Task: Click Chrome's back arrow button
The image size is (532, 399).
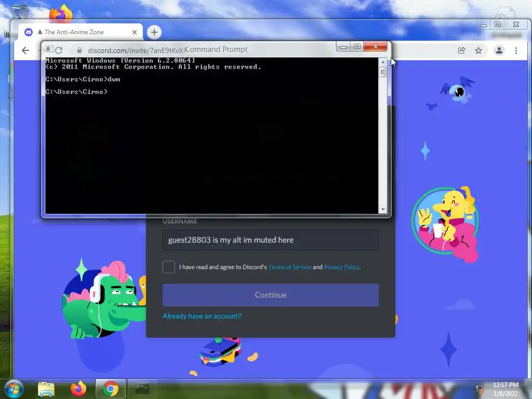Action: point(25,50)
